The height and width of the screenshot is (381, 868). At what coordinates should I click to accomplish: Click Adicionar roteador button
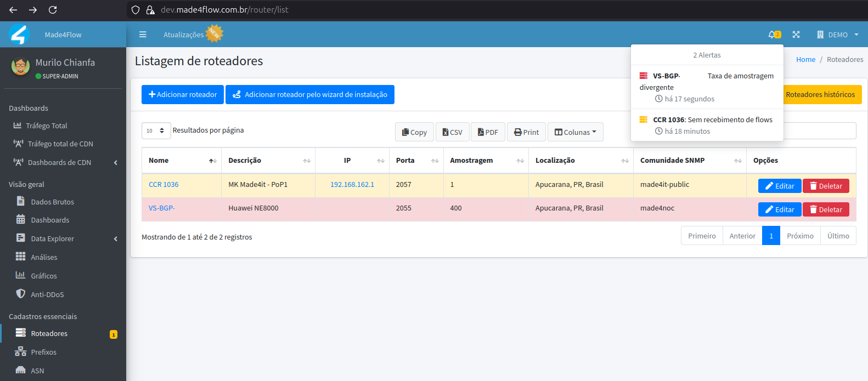183,94
